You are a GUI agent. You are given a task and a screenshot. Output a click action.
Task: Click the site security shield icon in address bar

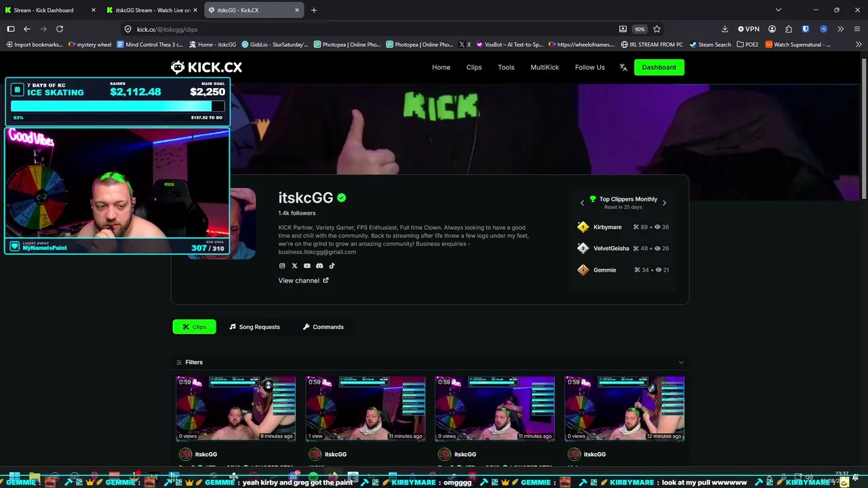click(x=127, y=29)
